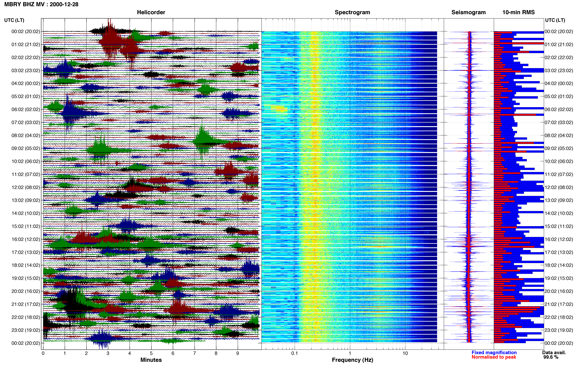Screen dimensions: 588x368
Task: Click 'UTC (LT)' label beside the RMS panel
Action: 555,20
